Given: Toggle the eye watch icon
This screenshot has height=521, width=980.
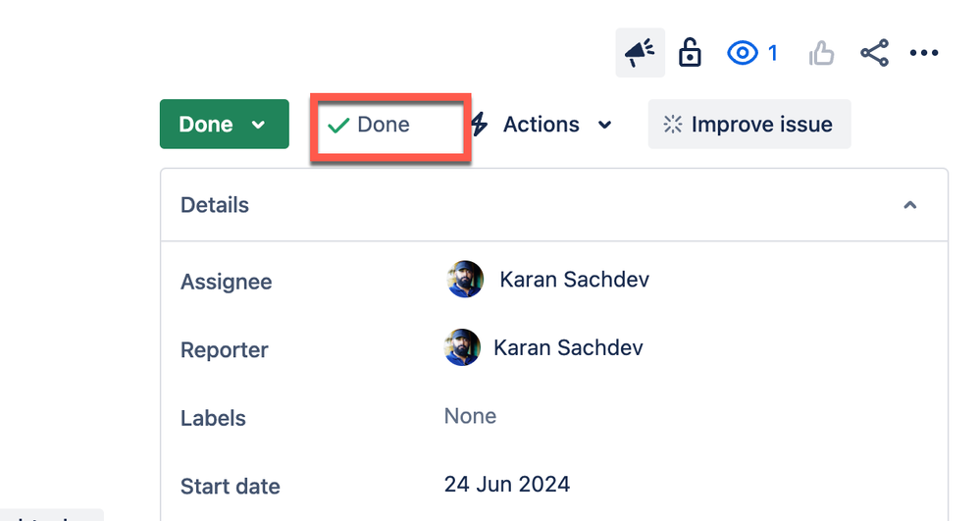Looking at the screenshot, I should [x=742, y=53].
